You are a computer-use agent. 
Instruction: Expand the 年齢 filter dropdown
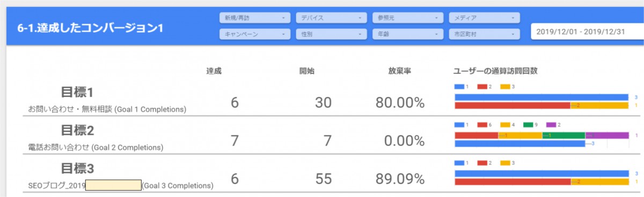pos(408,34)
